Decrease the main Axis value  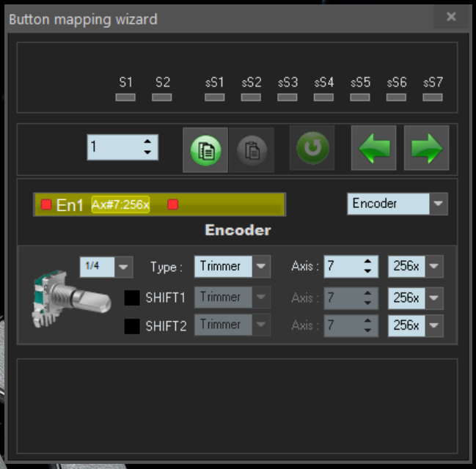367,271
